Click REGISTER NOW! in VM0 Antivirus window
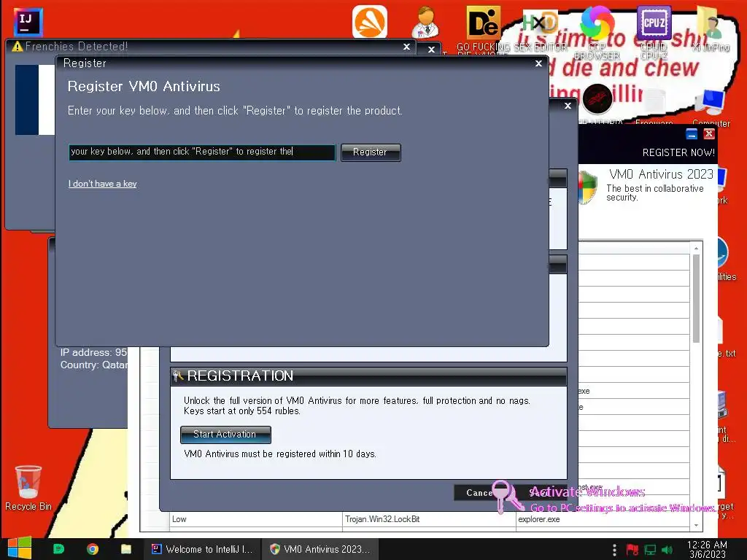Viewport: 747px width, 560px height. coord(678,152)
